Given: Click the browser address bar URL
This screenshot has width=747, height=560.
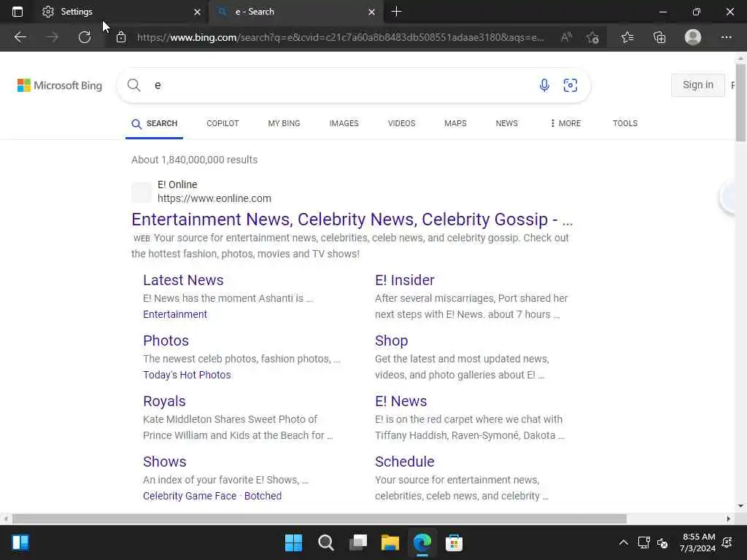Looking at the screenshot, I should 340,37.
